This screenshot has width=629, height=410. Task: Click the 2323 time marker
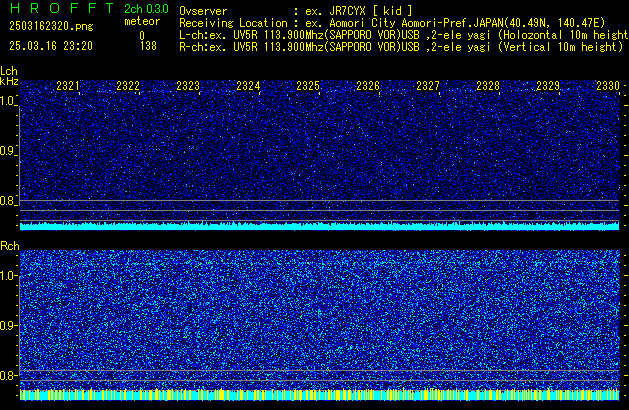tap(188, 86)
